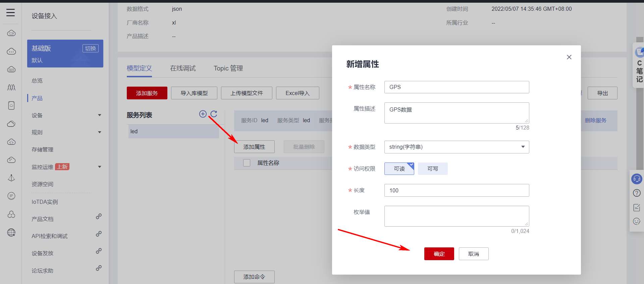644x284 pixels.
Task: Click the 属性描述 text area
Action: (x=457, y=113)
